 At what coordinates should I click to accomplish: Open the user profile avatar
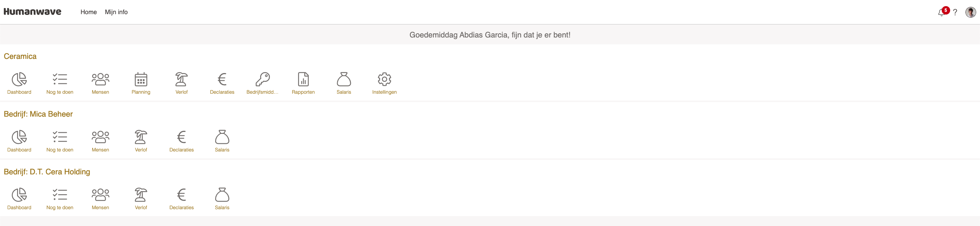click(970, 12)
